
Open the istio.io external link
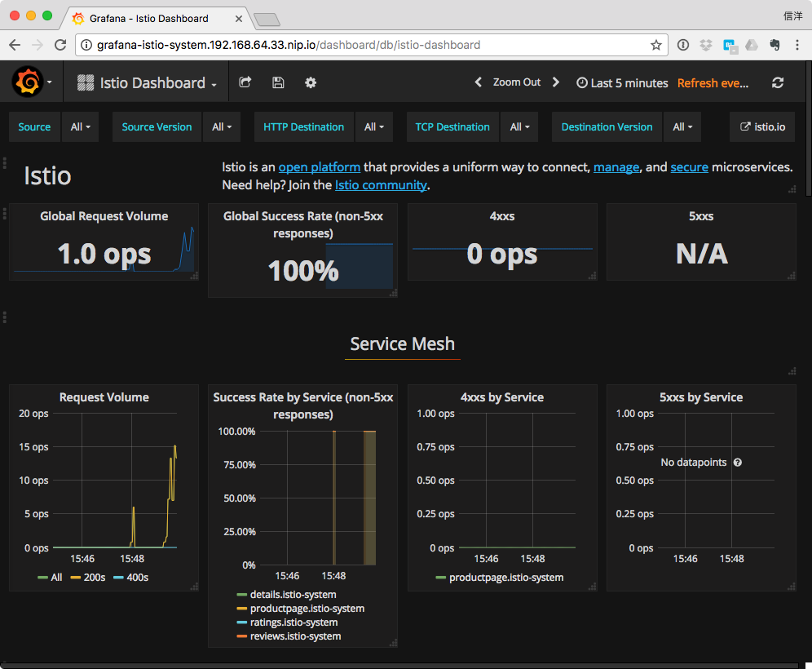click(762, 127)
